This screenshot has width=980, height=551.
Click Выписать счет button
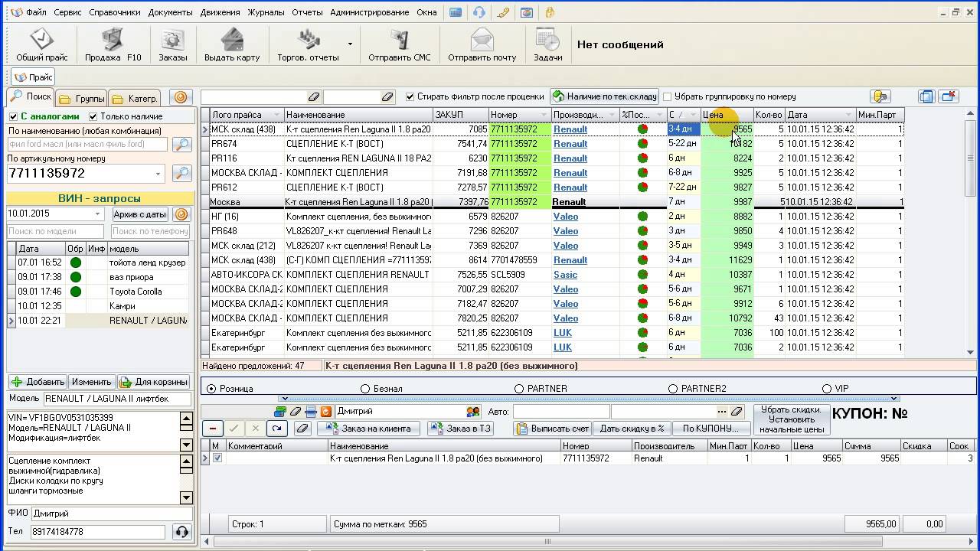[x=553, y=429]
